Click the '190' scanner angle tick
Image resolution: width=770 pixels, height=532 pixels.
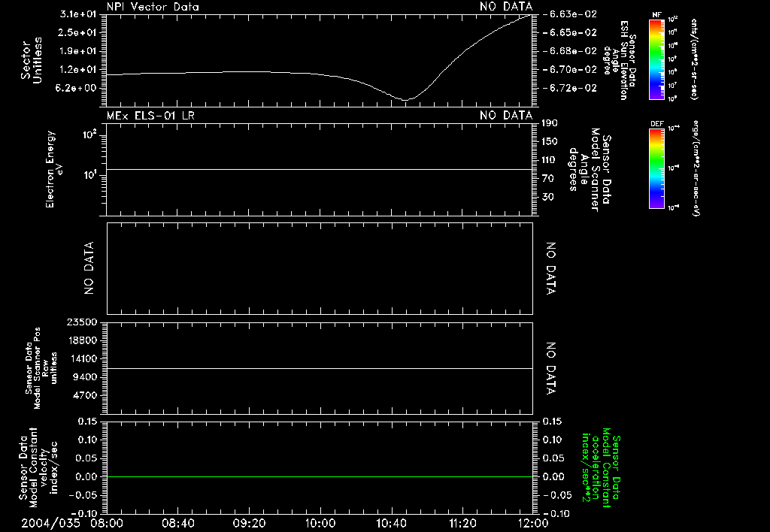(550, 123)
